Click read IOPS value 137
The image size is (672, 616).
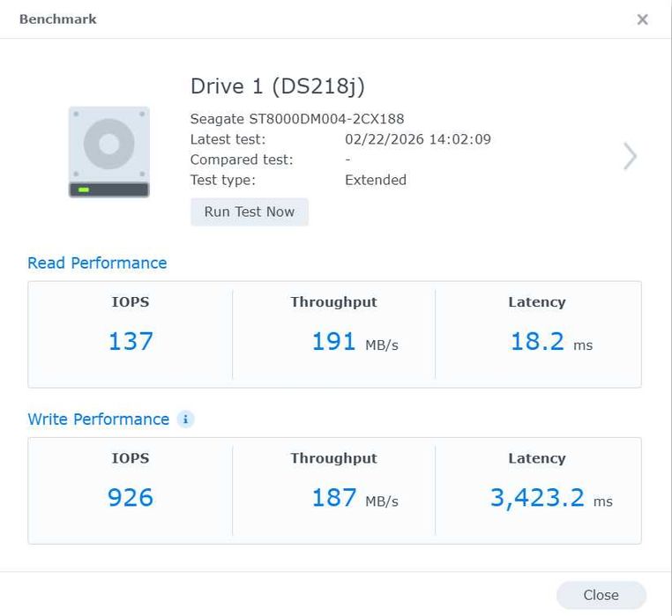point(131,341)
